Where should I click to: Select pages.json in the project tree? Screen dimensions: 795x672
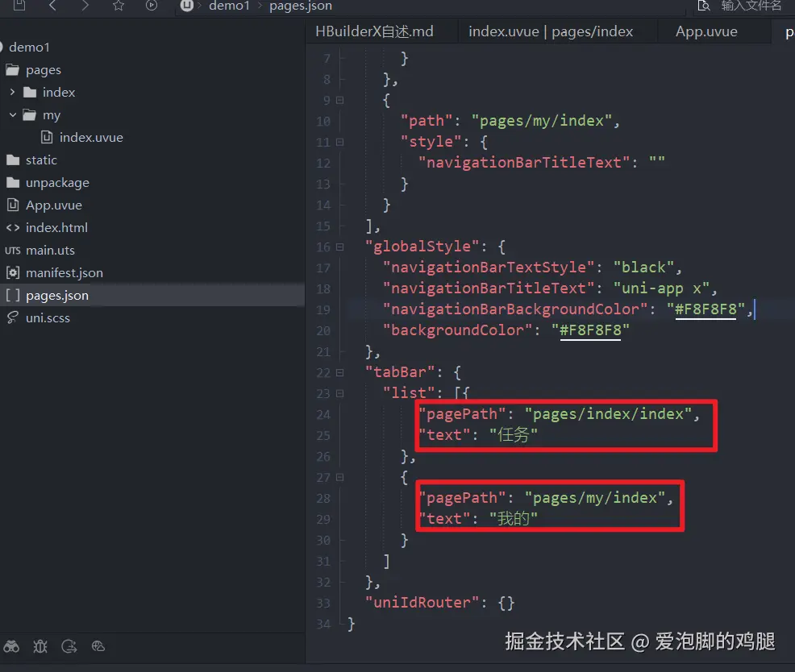(152, 295)
